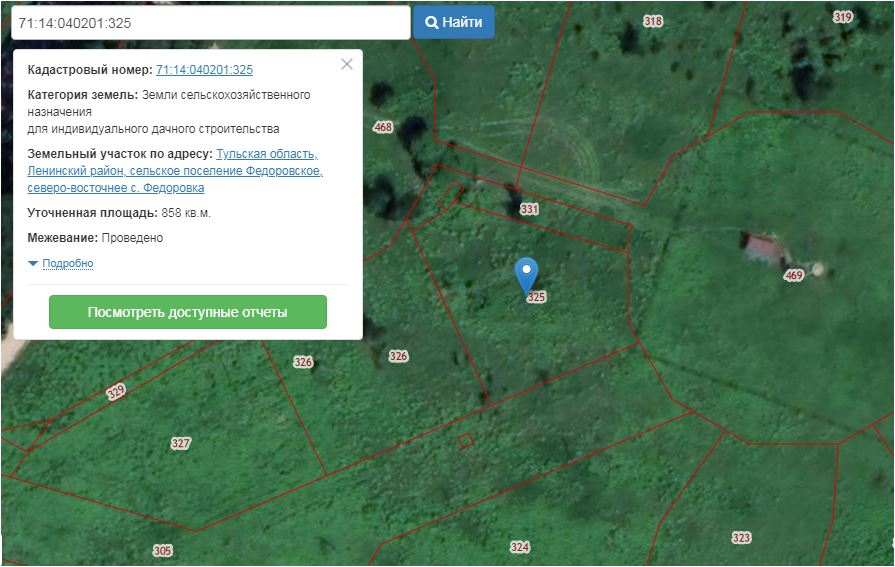
Task: Select parcel label 468 on map
Action: click(x=383, y=127)
